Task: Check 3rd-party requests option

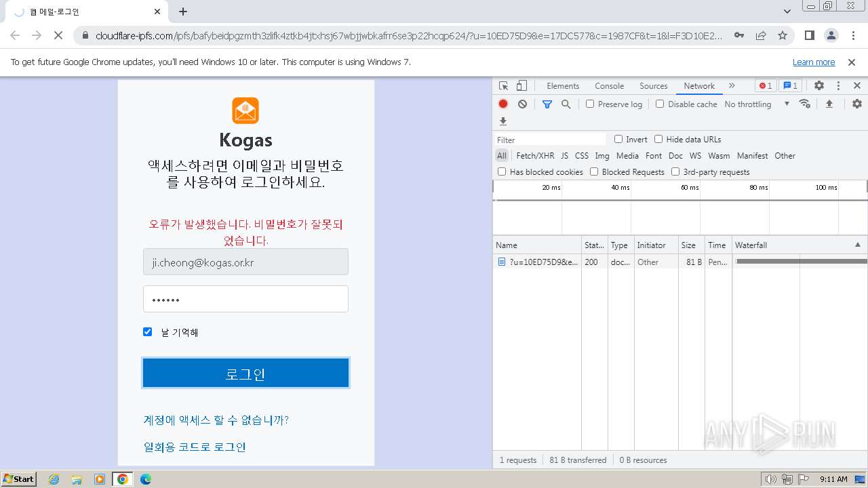Action: pos(675,172)
